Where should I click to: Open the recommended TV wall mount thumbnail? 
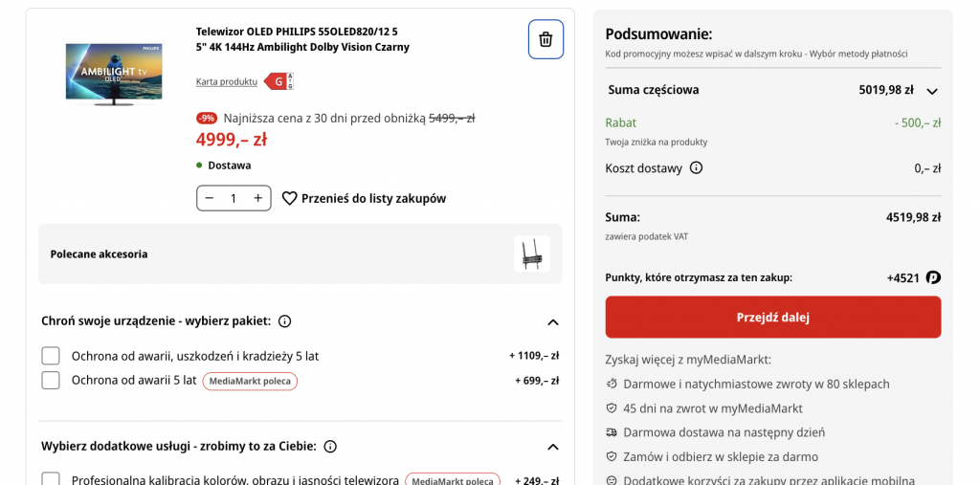click(532, 254)
